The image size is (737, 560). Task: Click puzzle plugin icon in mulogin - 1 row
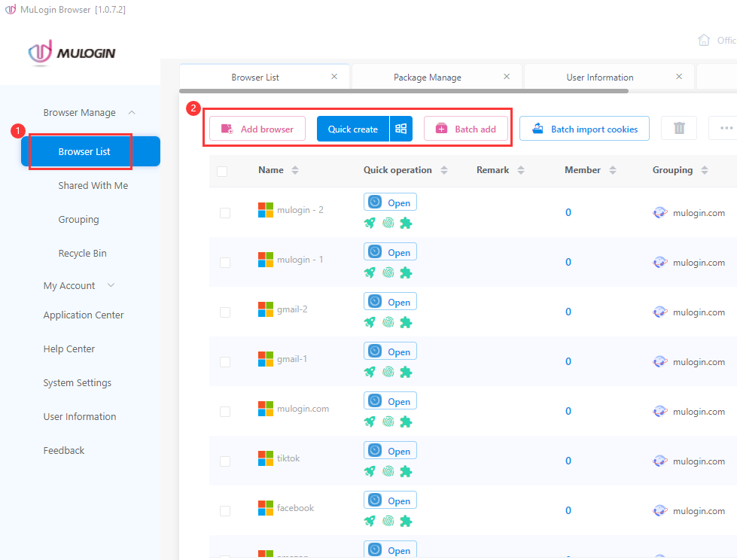(406, 272)
